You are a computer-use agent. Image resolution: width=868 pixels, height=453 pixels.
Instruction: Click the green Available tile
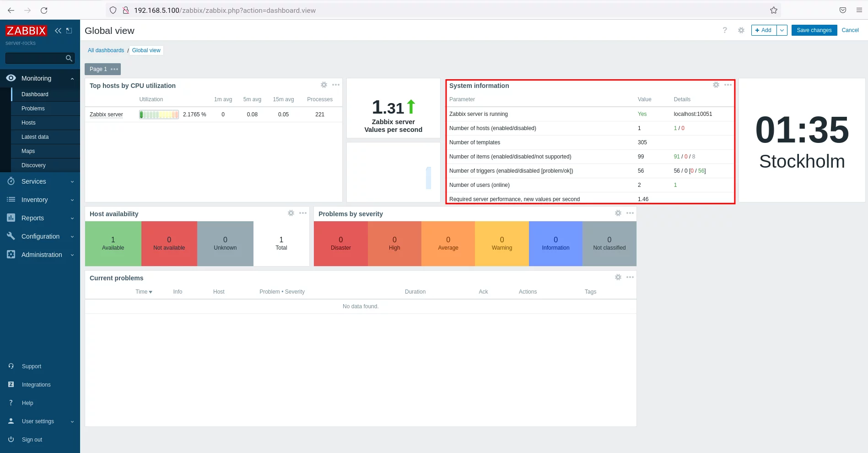point(113,244)
